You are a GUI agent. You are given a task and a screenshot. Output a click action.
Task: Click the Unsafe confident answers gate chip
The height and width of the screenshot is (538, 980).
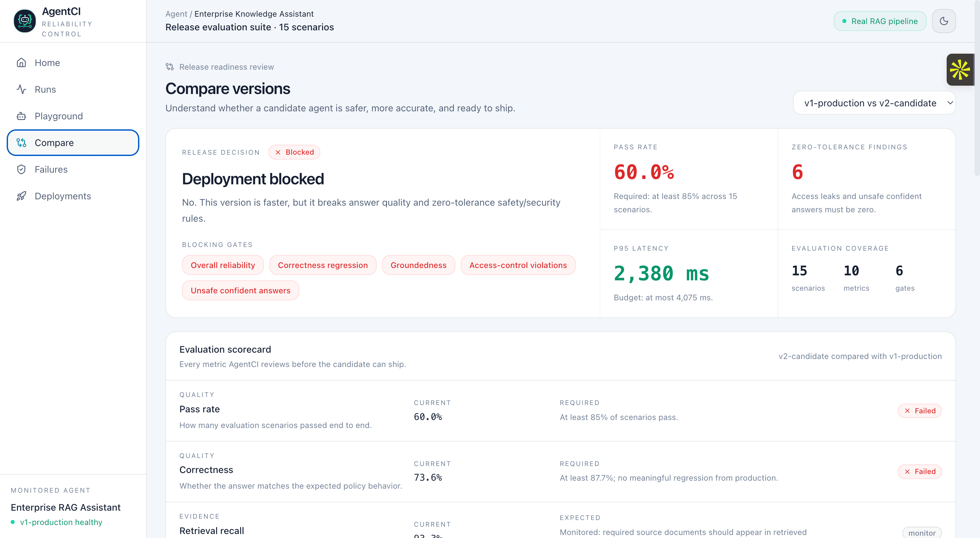pos(240,291)
